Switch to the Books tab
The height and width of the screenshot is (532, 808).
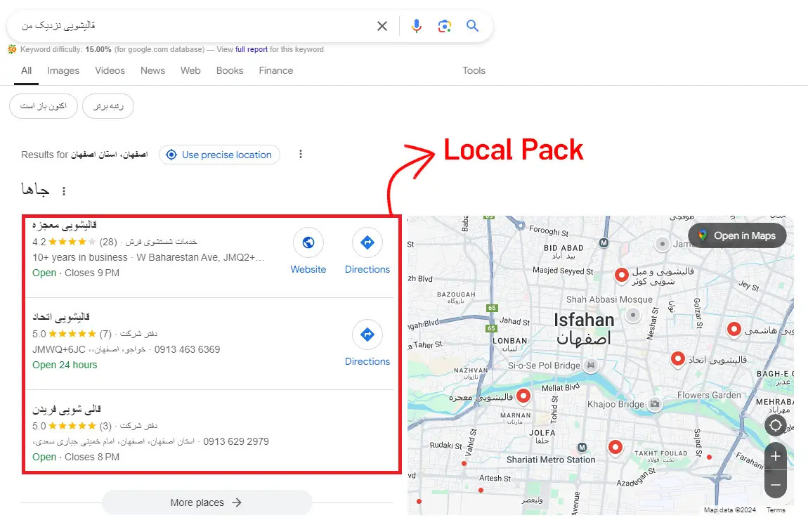click(x=229, y=70)
